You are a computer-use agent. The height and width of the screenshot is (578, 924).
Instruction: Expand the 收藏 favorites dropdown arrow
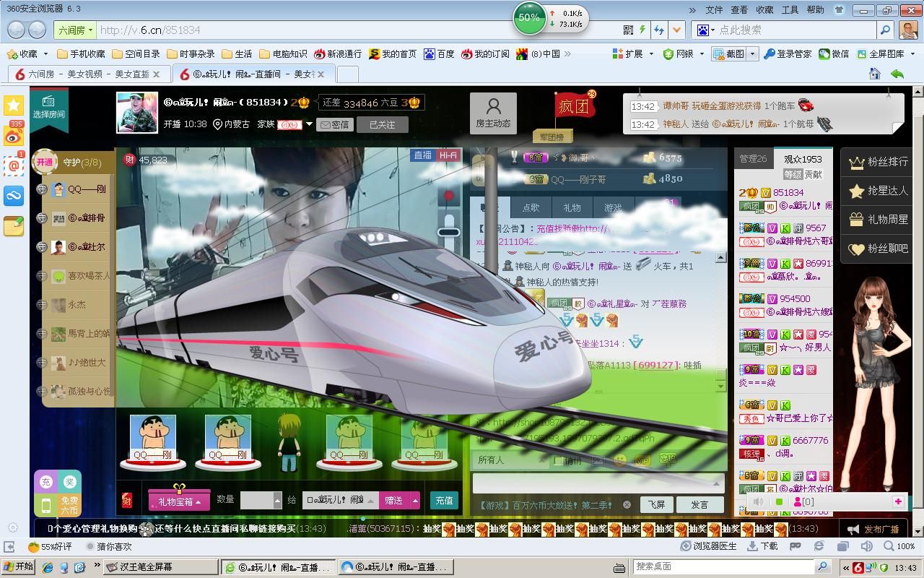pos(45,54)
